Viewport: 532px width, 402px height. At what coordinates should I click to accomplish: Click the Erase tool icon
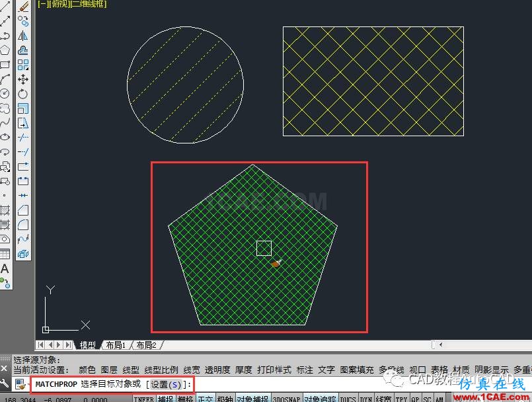click(23, 7)
